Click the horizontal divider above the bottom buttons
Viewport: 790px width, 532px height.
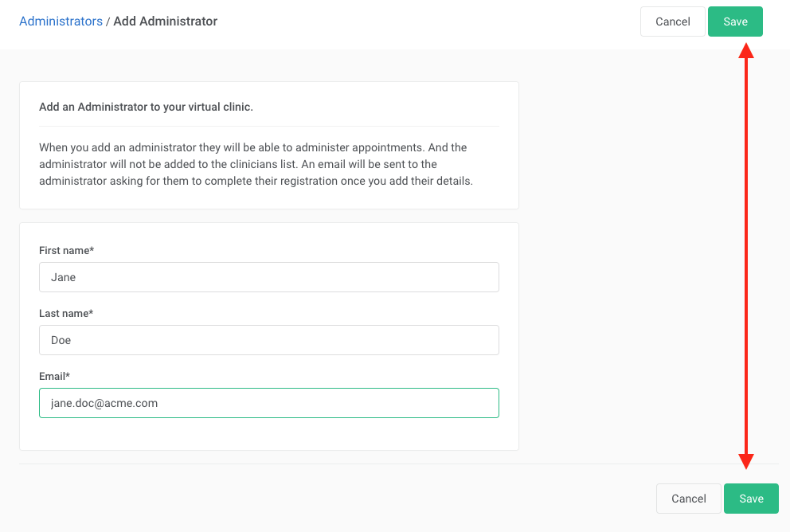[399, 464]
